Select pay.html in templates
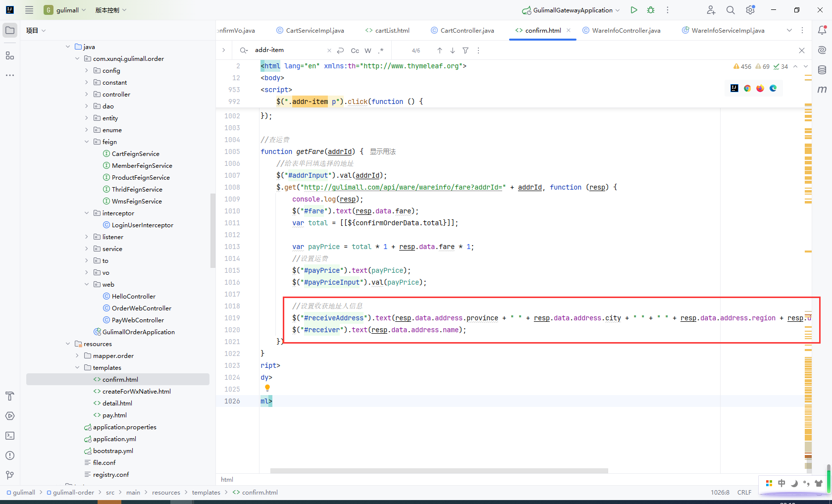 tap(114, 415)
